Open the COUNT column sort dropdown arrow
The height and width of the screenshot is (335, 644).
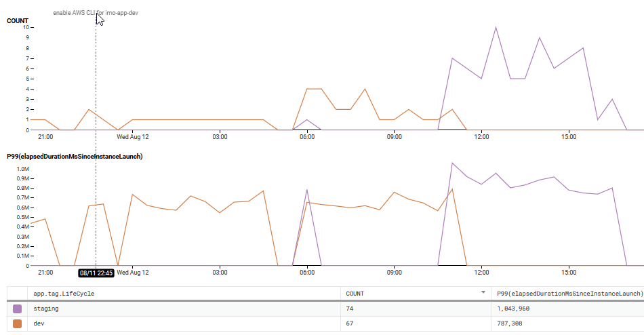pos(484,293)
